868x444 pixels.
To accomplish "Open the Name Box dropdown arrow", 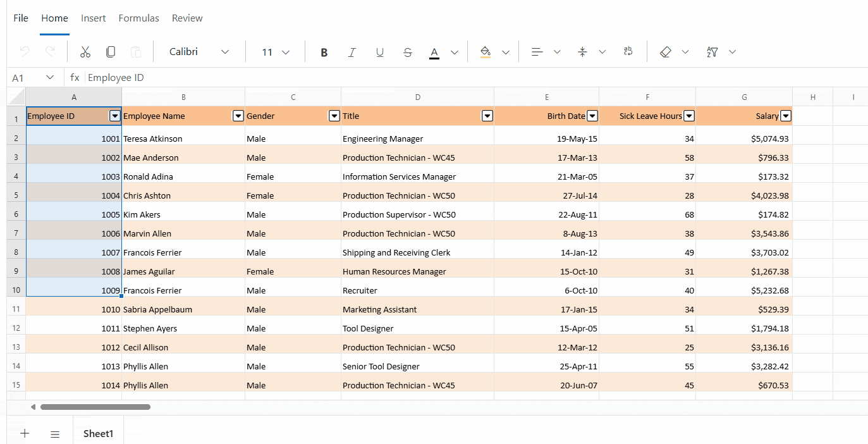I will [51, 77].
